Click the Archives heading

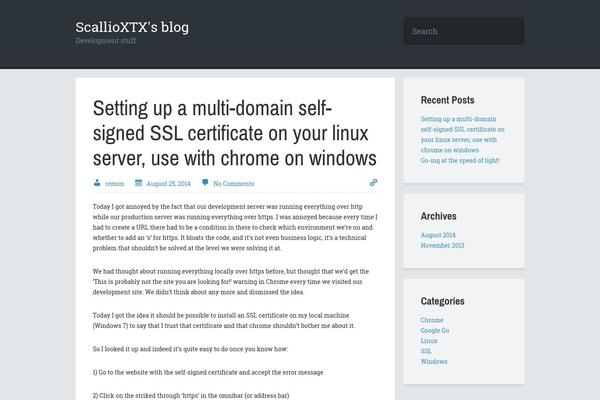coord(439,216)
